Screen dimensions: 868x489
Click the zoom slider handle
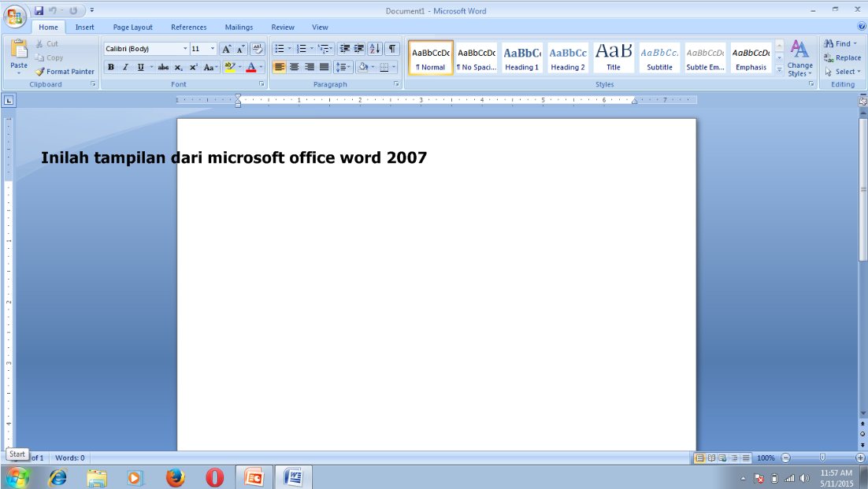tap(822, 458)
